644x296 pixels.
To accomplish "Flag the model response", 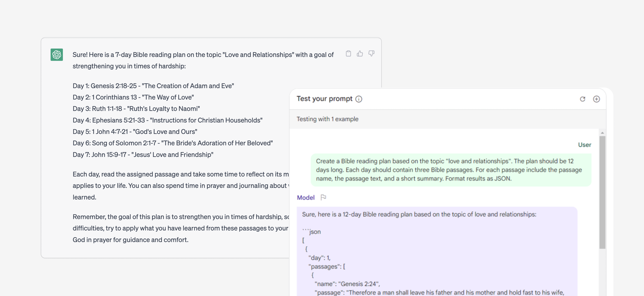I will (323, 198).
